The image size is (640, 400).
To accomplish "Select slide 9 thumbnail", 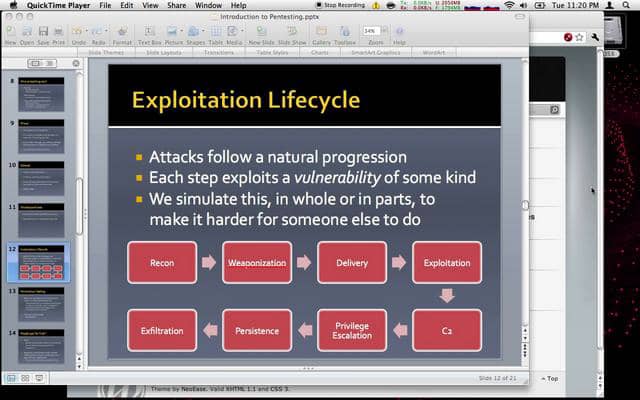I will point(41,136).
